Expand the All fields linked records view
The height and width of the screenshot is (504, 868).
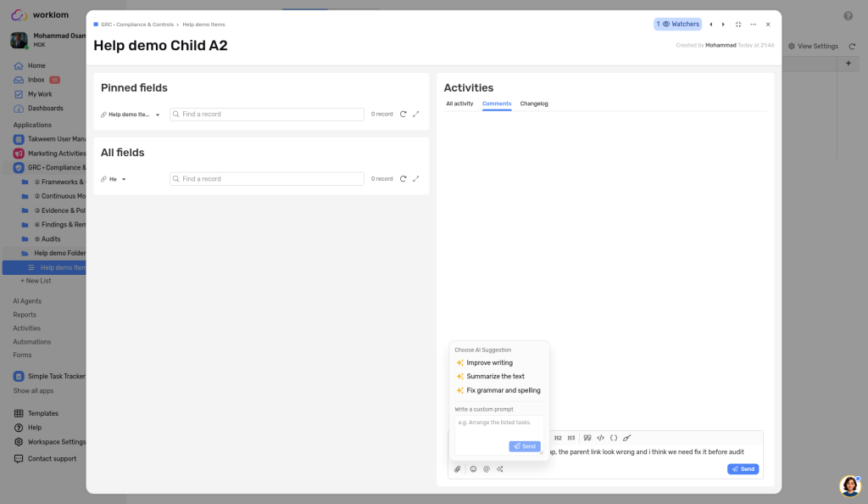tap(416, 179)
